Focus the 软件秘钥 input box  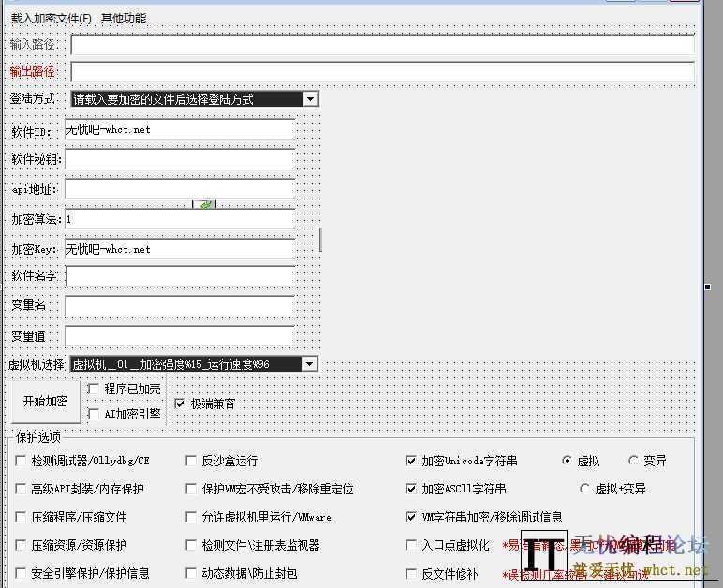pos(180,159)
